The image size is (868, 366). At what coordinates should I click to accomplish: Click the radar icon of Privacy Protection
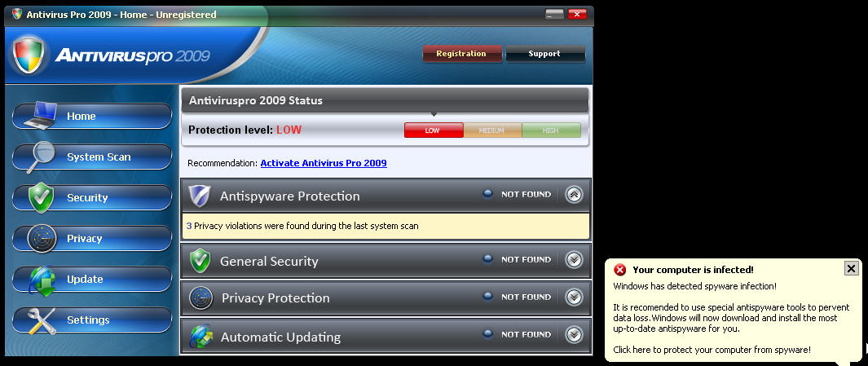(200, 298)
